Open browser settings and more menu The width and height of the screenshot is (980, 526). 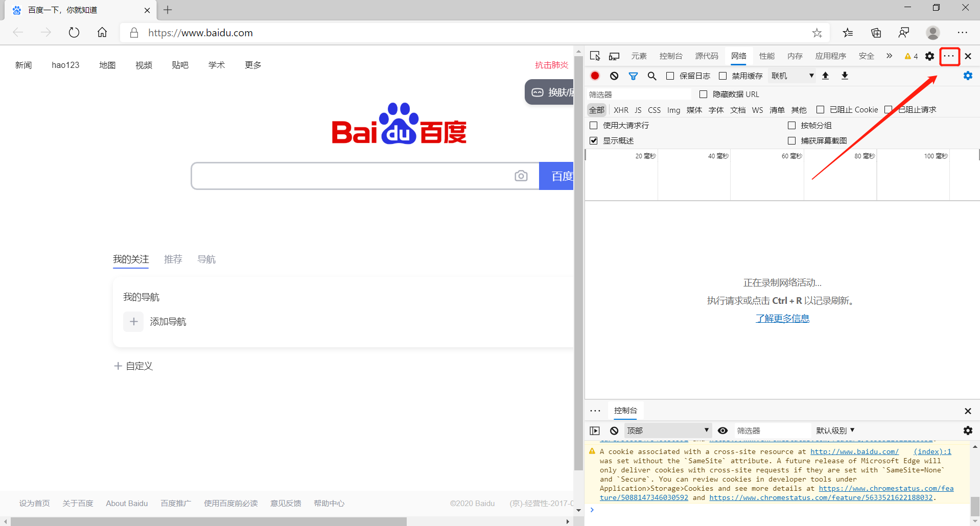coord(963,33)
